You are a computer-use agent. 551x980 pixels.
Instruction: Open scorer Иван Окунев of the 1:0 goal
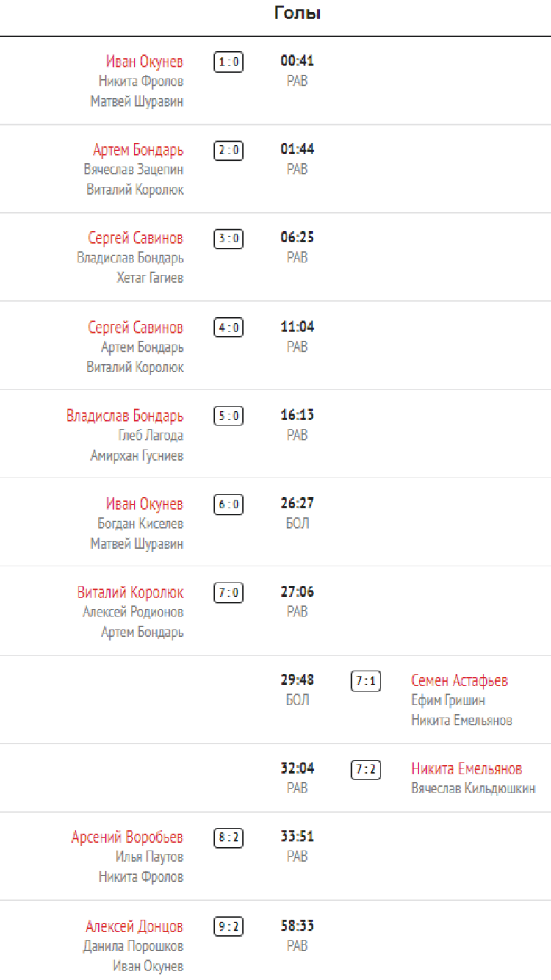145,62
